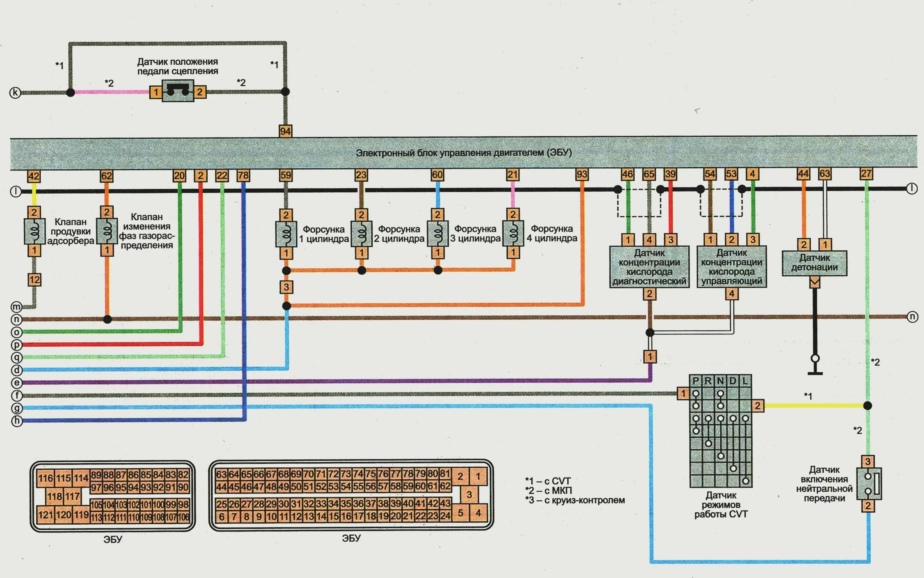Click the label 'Датчик положения педали сцепления'
Screen dimensions: 924x578
(177, 66)
